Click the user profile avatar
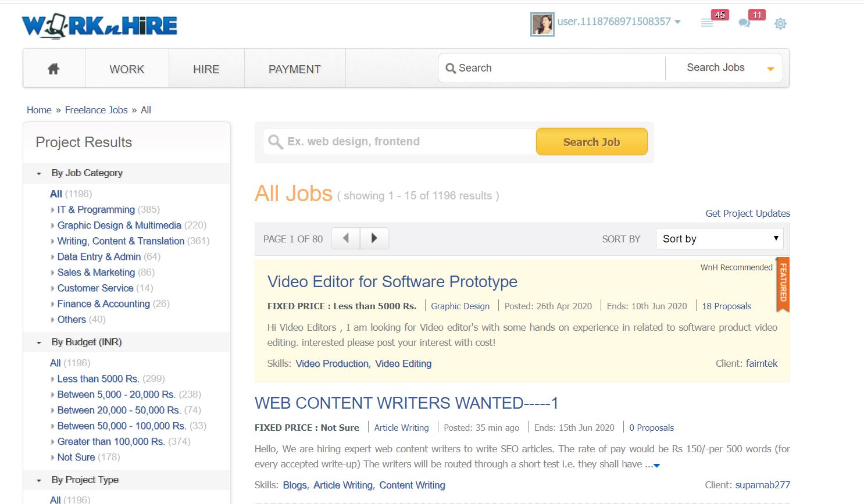 coord(542,24)
